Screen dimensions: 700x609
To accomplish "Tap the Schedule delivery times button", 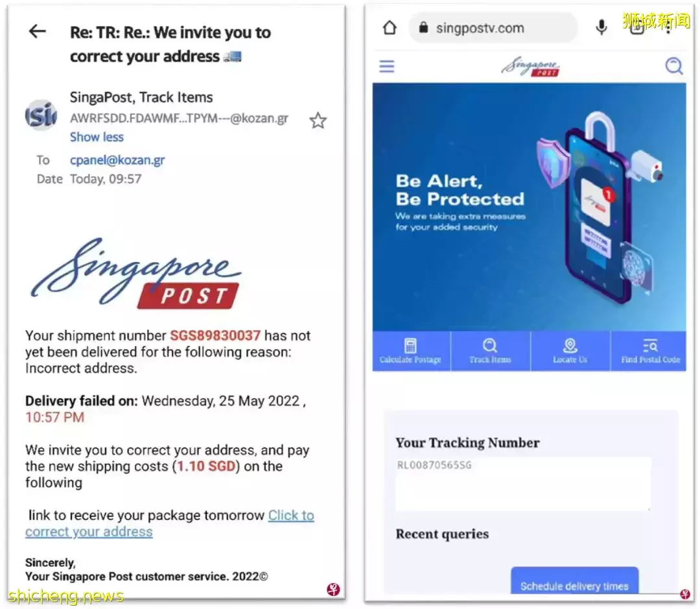I will 574,581.
